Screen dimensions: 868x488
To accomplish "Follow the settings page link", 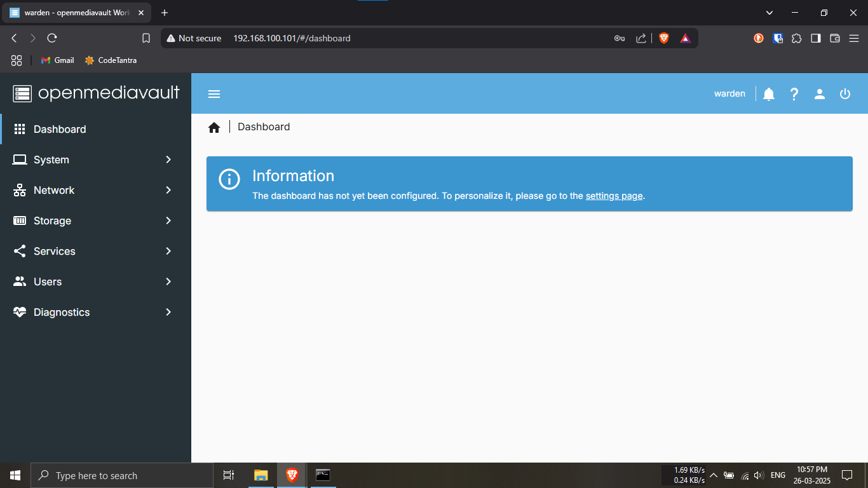I will pyautogui.click(x=614, y=196).
